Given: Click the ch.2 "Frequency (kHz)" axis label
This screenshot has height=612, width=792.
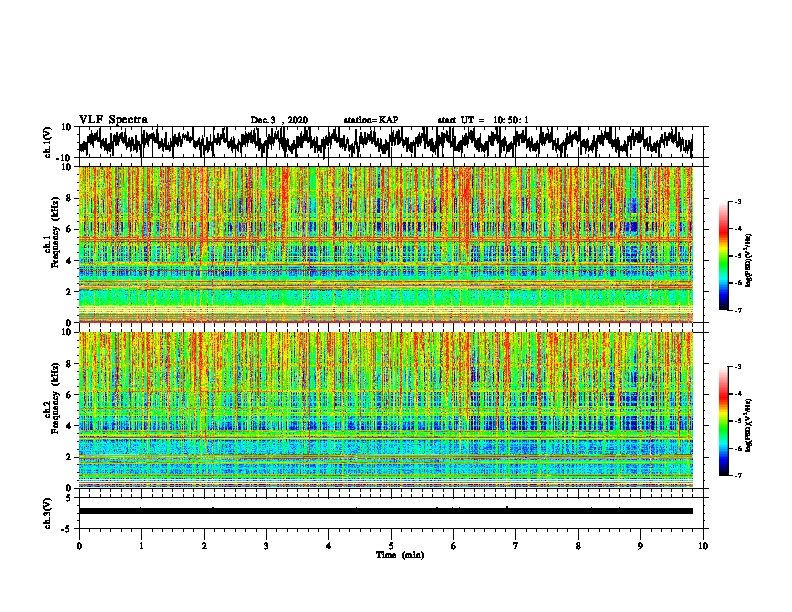Looking at the screenshot, I should coord(55,398).
